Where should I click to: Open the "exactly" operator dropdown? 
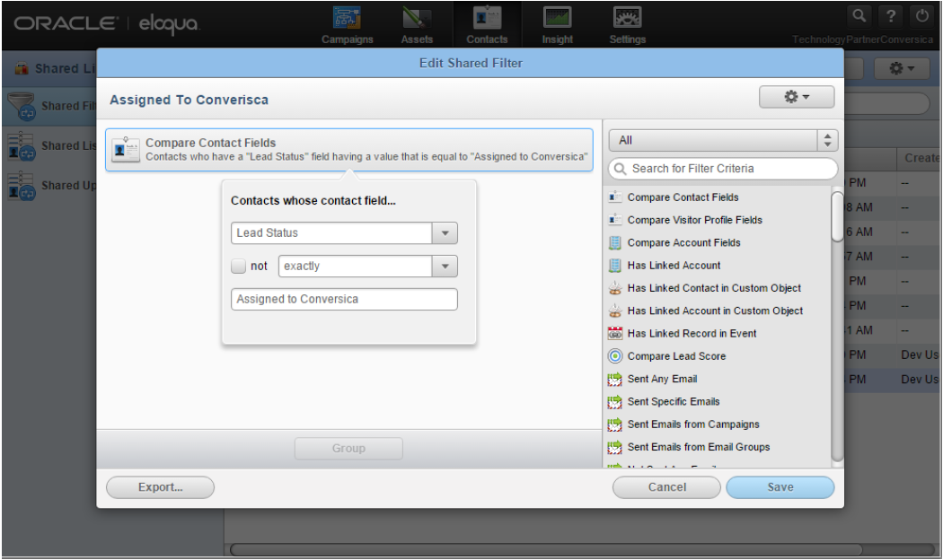[x=445, y=267]
